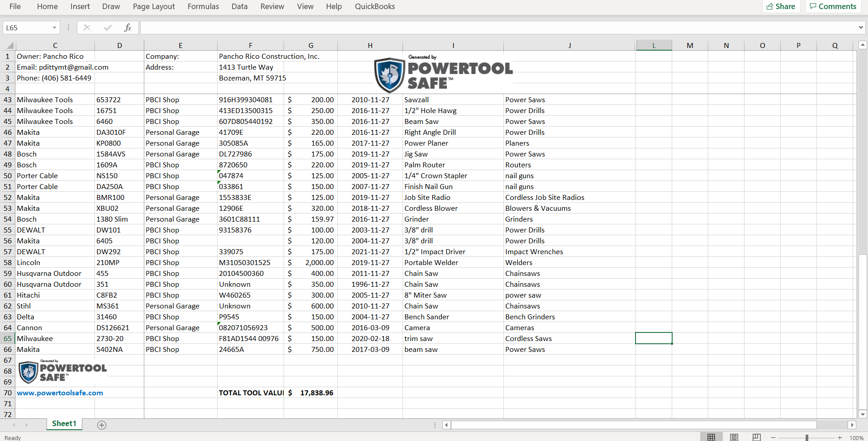Click the Sheet1 tab
Viewport: 868px width, 441px height.
64,423
